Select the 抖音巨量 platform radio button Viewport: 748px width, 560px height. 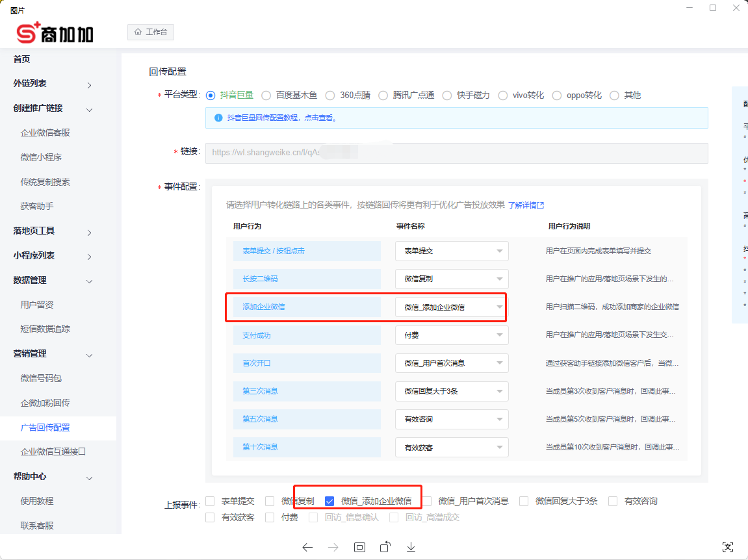(x=210, y=95)
